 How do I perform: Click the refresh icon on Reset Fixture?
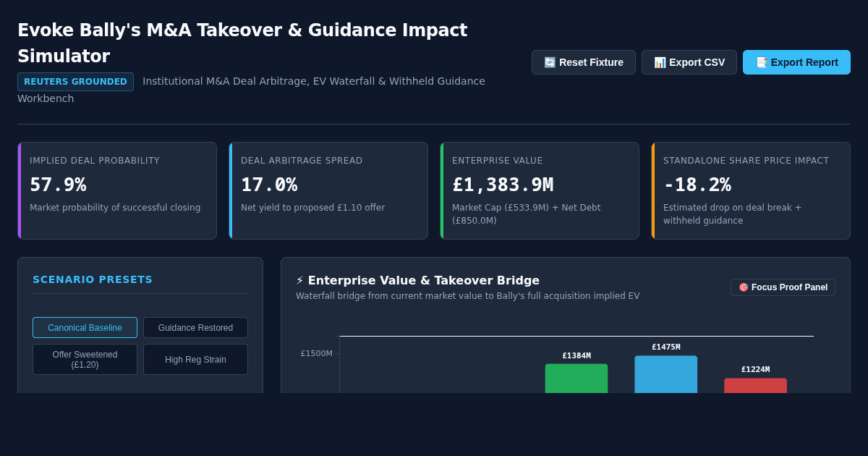coord(550,62)
